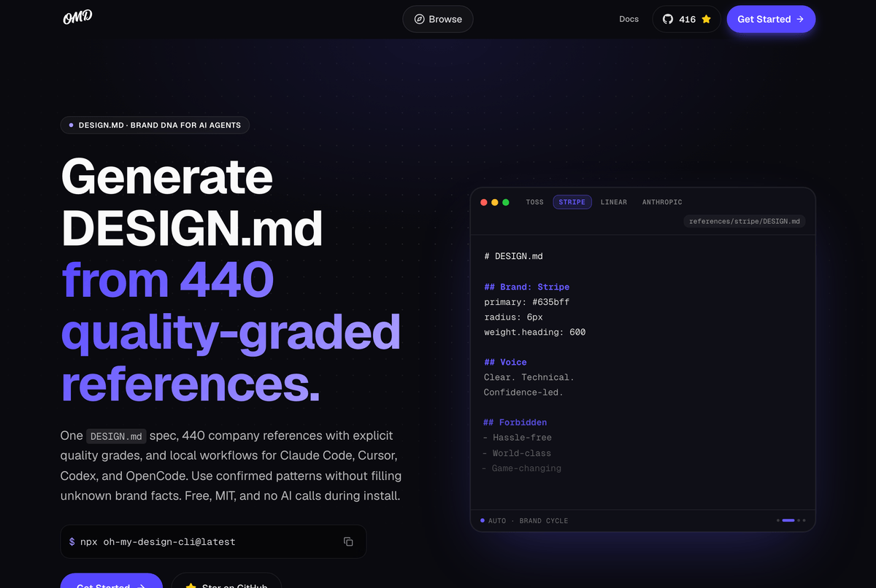The width and height of the screenshot is (876, 588).
Task: Click the 416 star count
Action: pyautogui.click(x=687, y=20)
